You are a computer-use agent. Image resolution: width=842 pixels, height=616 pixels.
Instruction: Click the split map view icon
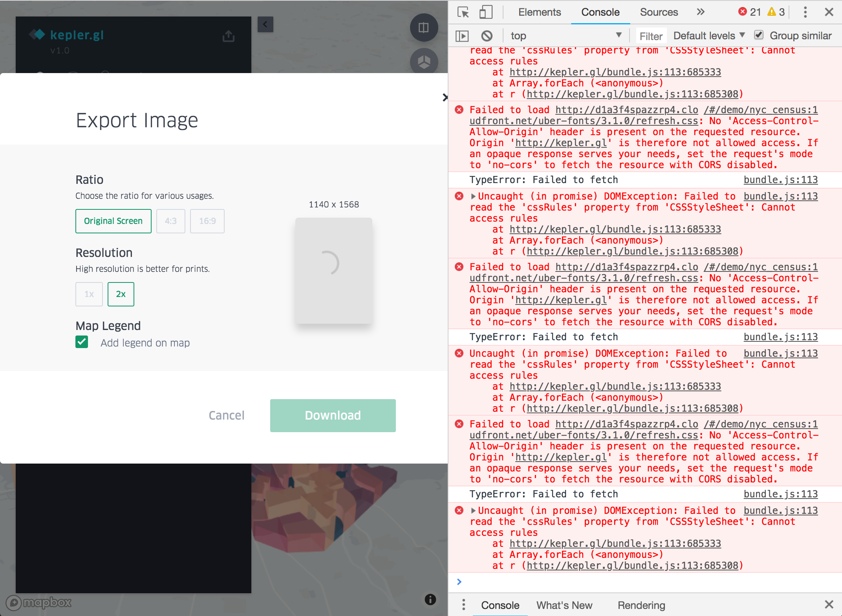click(x=424, y=27)
